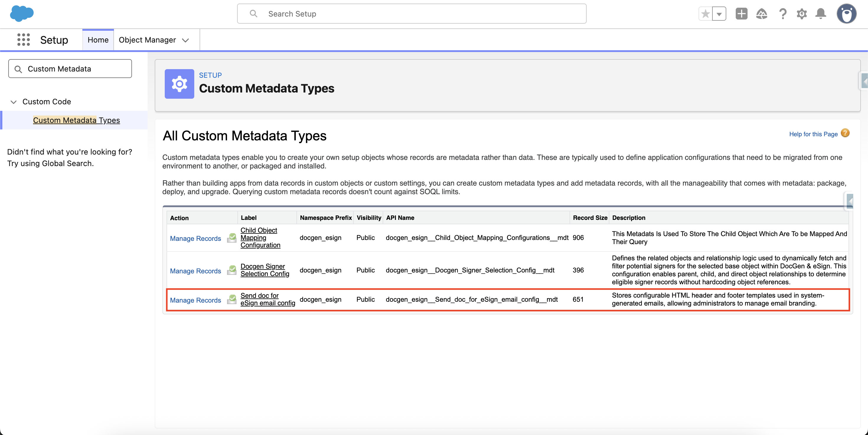
Task: Manage Records for Docgen Signer Selection Config
Action: (x=195, y=271)
